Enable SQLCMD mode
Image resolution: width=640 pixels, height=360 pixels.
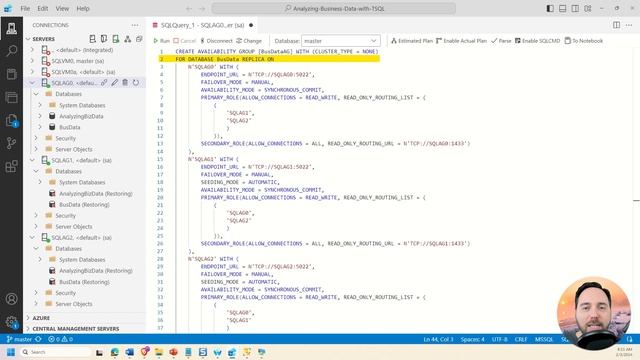point(537,41)
